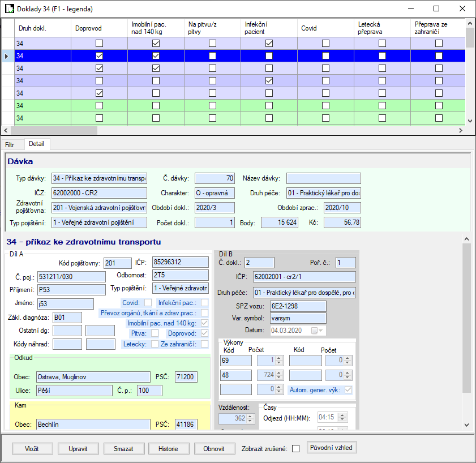
Task: Enable the Zobrazit zrušené checkbox
Action: pos(295,449)
